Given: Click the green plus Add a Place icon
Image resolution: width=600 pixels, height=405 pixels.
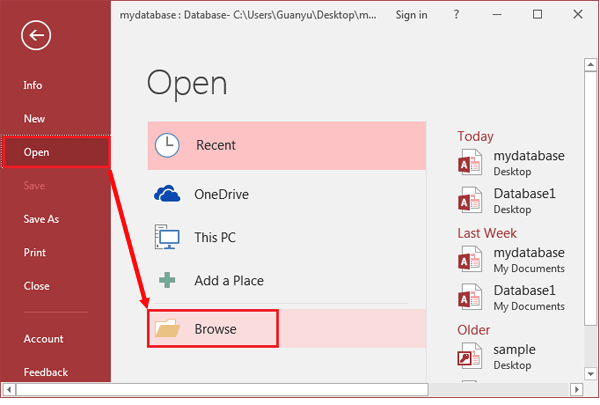Looking at the screenshot, I should click(x=167, y=280).
